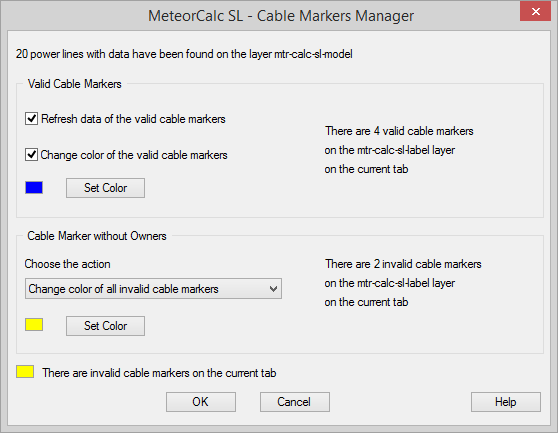Click yellow warning swatch beside invalid markers message

click(x=25, y=371)
